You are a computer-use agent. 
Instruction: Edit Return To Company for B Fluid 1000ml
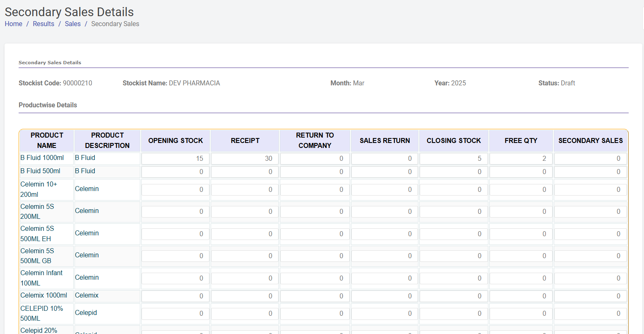tap(315, 159)
